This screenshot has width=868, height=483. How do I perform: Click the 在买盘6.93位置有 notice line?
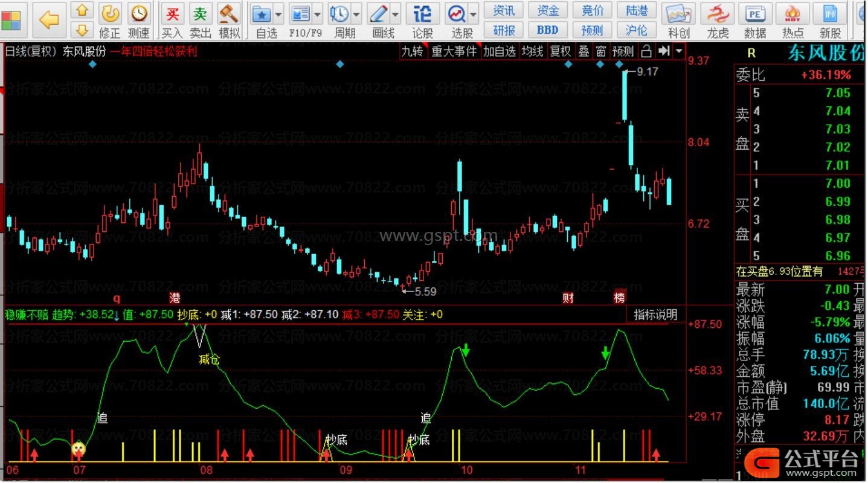pyautogui.click(x=779, y=272)
